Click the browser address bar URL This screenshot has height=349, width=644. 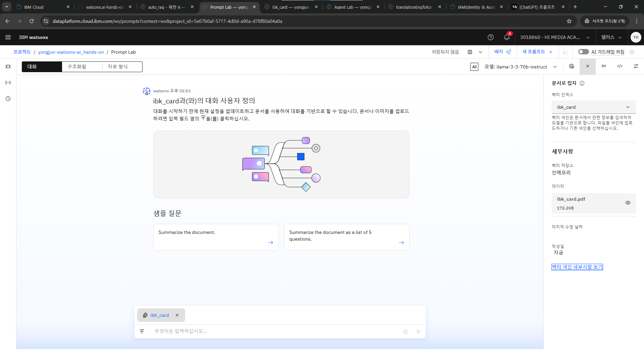167,21
